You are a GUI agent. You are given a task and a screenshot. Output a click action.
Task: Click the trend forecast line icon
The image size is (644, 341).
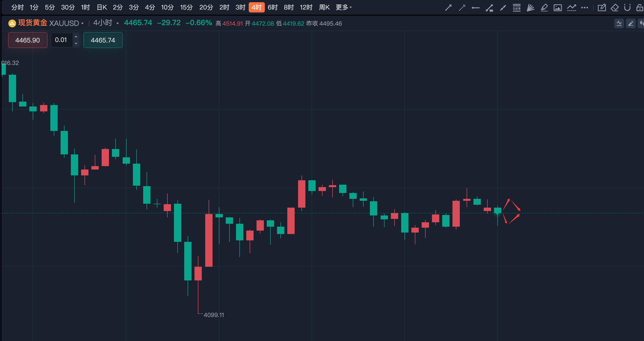571,8
